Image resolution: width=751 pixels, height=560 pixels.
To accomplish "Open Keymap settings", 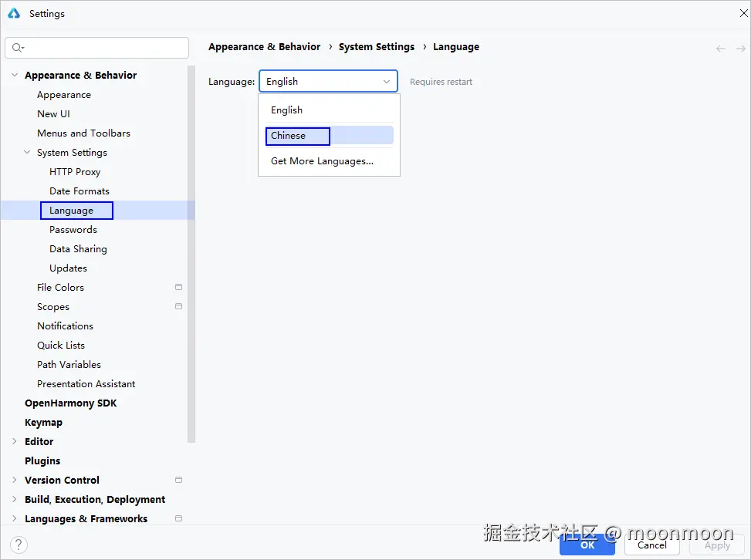I will pos(43,422).
